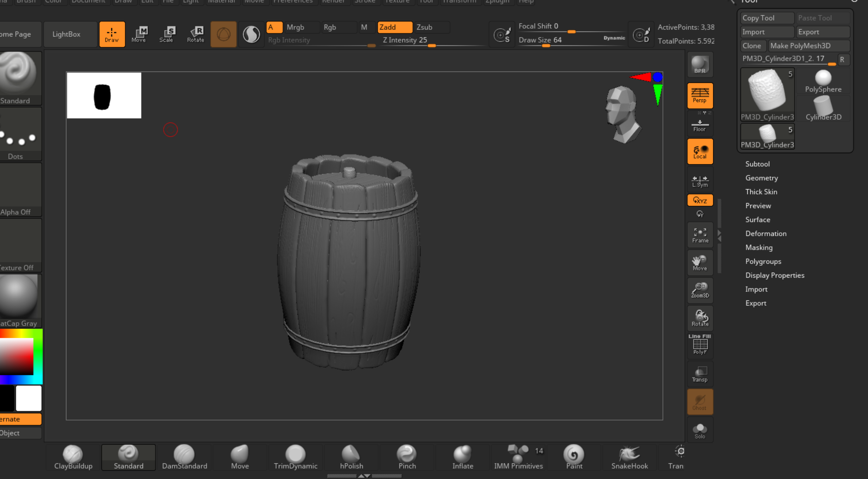
Task: Open the Zplugin menu
Action: 497,2
